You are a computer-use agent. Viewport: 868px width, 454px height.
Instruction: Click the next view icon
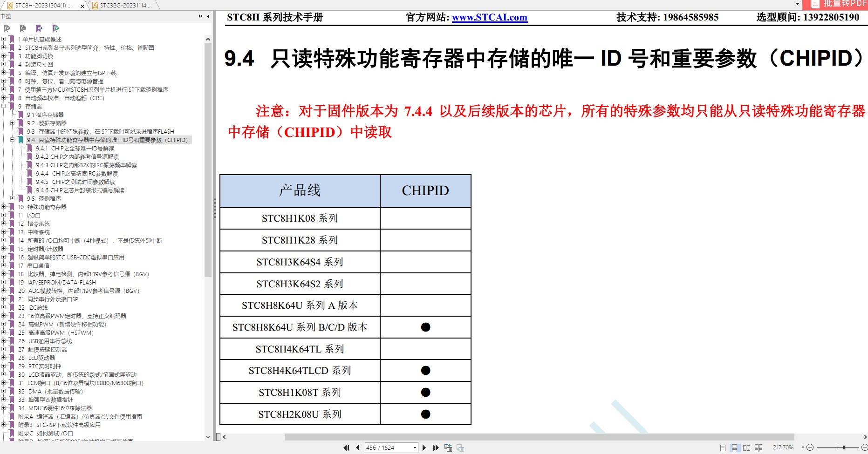click(460, 447)
